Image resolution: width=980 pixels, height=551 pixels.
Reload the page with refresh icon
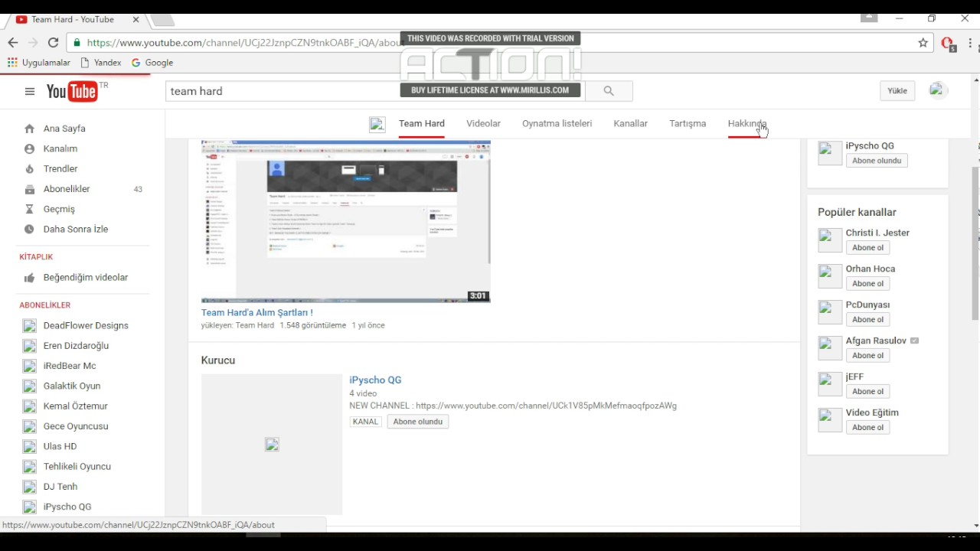tap(53, 43)
